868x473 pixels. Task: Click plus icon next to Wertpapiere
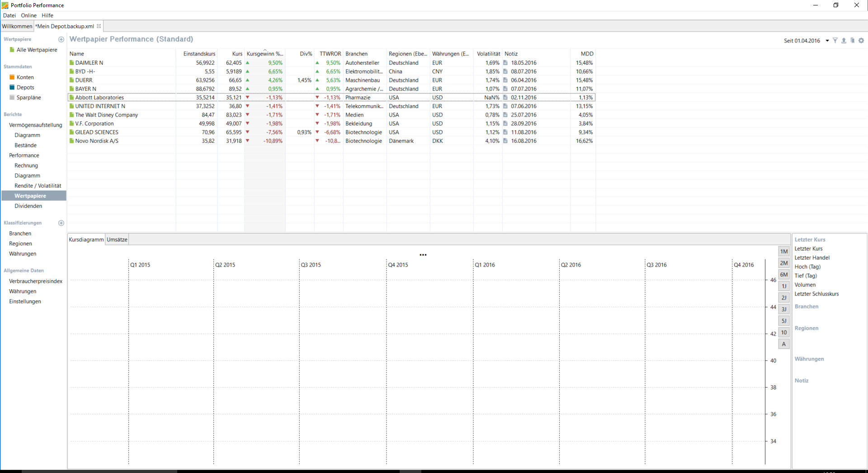click(61, 39)
